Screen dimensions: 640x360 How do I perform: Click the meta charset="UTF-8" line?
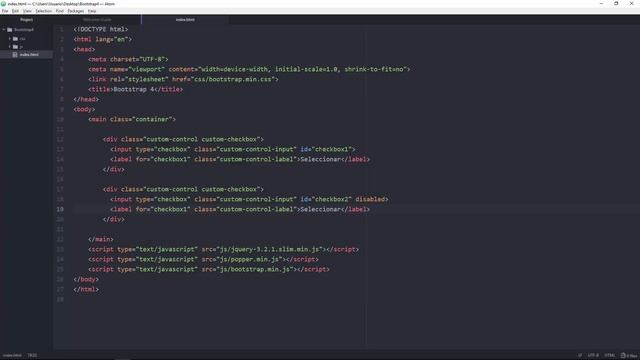(128, 59)
